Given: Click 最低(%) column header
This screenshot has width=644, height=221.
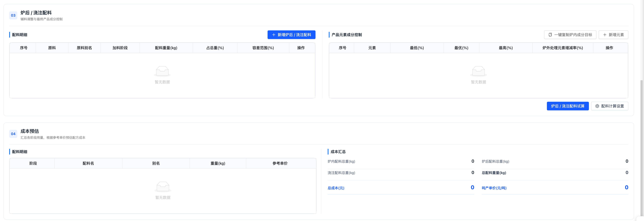Looking at the screenshot, I should click(x=417, y=48).
